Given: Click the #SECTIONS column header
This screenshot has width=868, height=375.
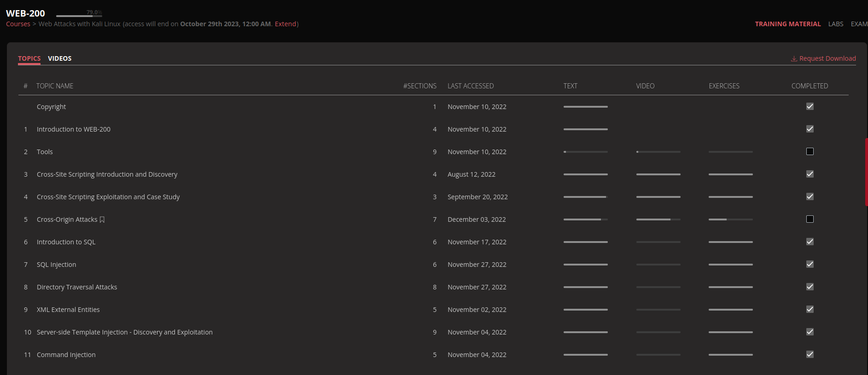Looking at the screenshot, I should [x=420, y=86].
